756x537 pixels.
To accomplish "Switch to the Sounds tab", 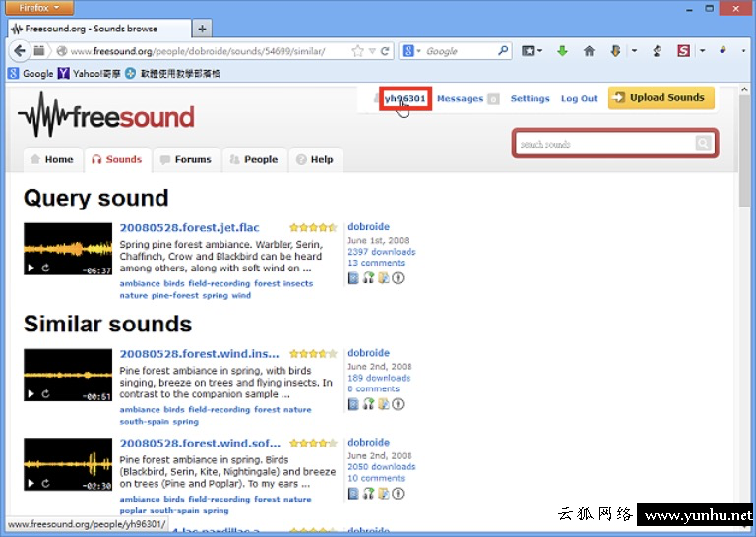I will [x=117, y=160].
